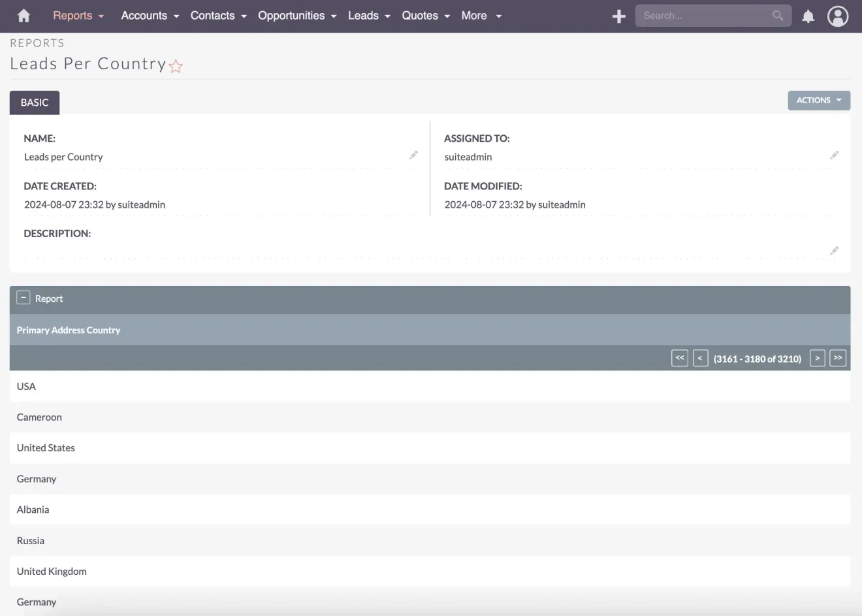Screen dimensions: 862x616
Task: Open the quick create plus icon
Action: tap(618, 16)
